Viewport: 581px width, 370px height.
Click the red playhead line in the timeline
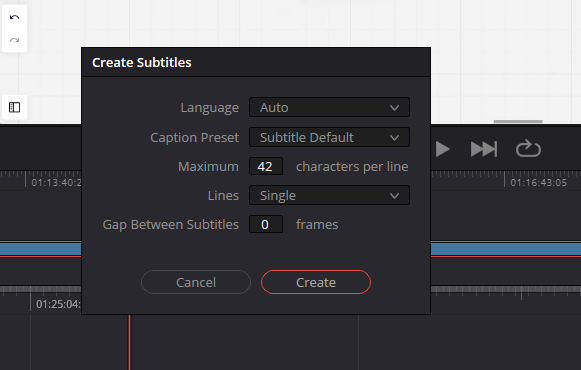(130, 342)
